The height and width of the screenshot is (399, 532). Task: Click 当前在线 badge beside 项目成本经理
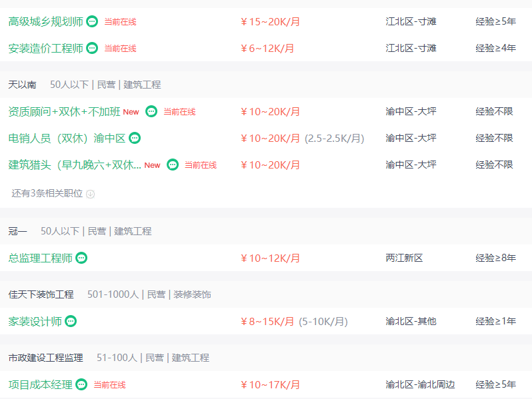[x=109, y=385]
